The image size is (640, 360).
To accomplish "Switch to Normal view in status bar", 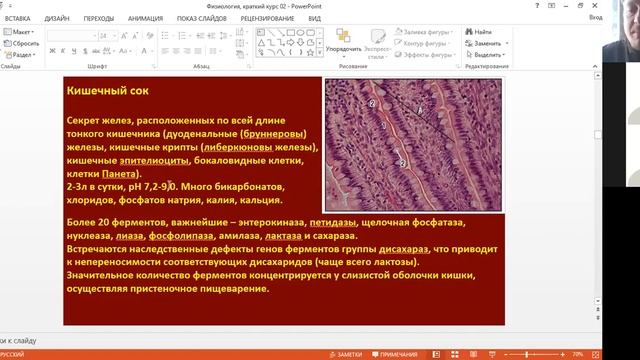I will (436, 354).
